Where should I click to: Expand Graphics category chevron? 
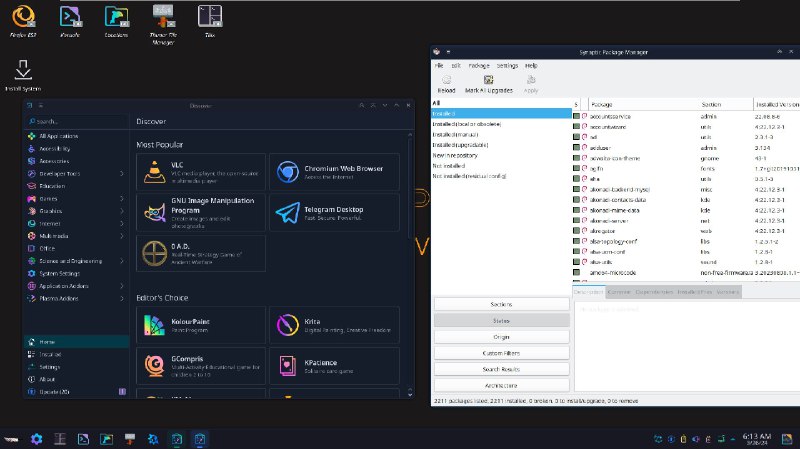[x=121, y=211]
